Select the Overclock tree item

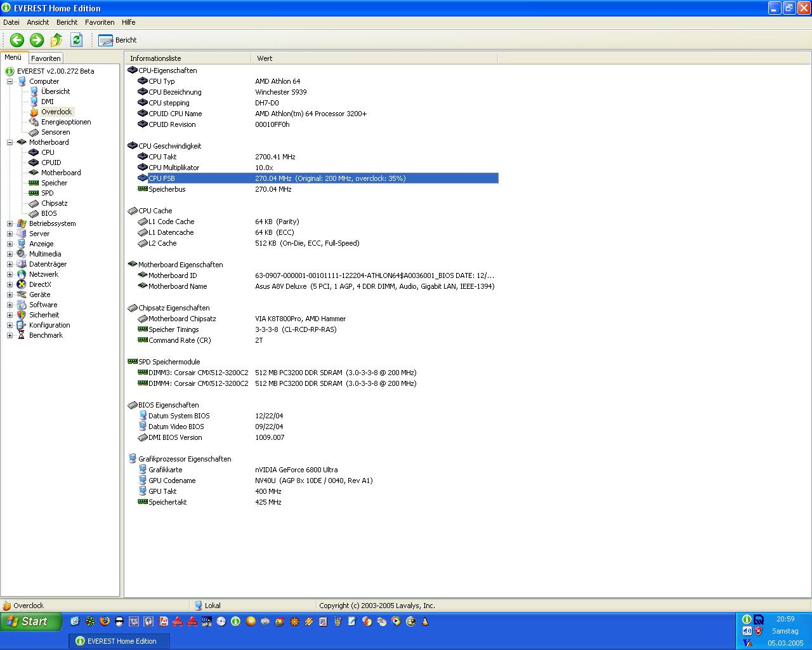coord(56,112)
